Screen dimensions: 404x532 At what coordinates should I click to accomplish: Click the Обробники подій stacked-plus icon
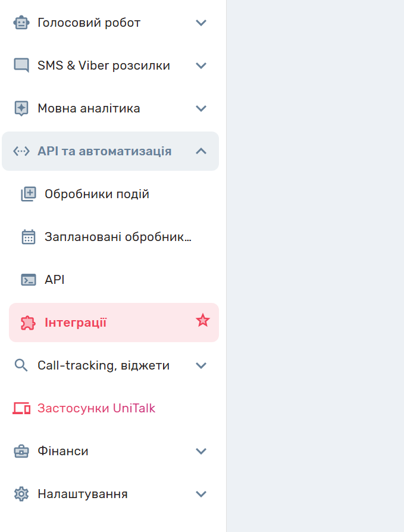[x=29, y=195]
